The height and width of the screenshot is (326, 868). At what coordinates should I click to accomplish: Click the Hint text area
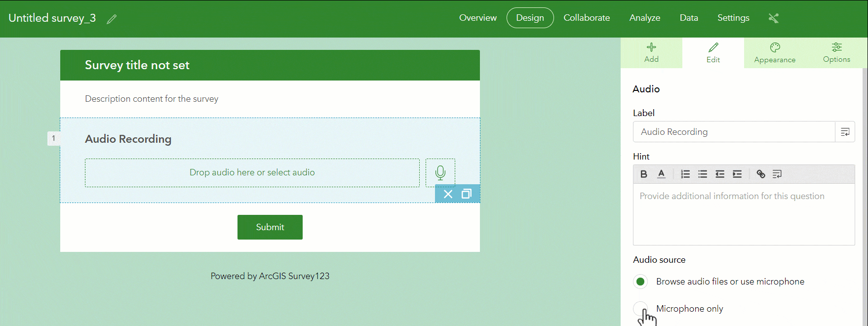click(x=744, y=214)
